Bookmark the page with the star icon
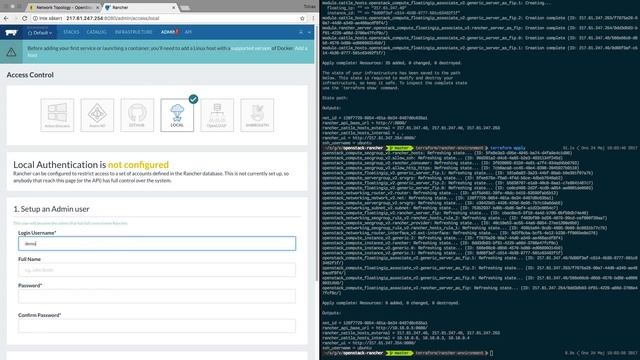This screenshot has height=360, width=640. [x=302, y=18]
